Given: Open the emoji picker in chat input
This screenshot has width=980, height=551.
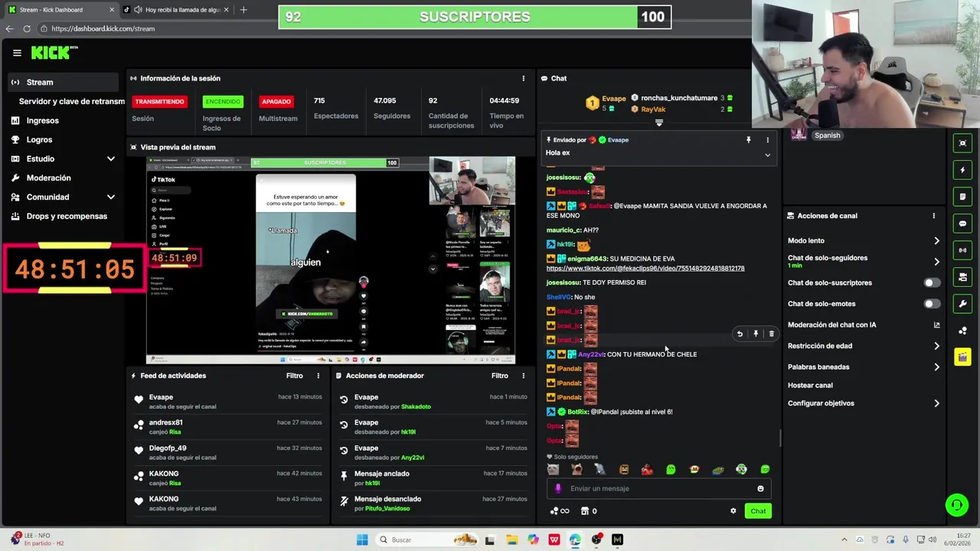Looking at the screenshot, I should [760, 488].
